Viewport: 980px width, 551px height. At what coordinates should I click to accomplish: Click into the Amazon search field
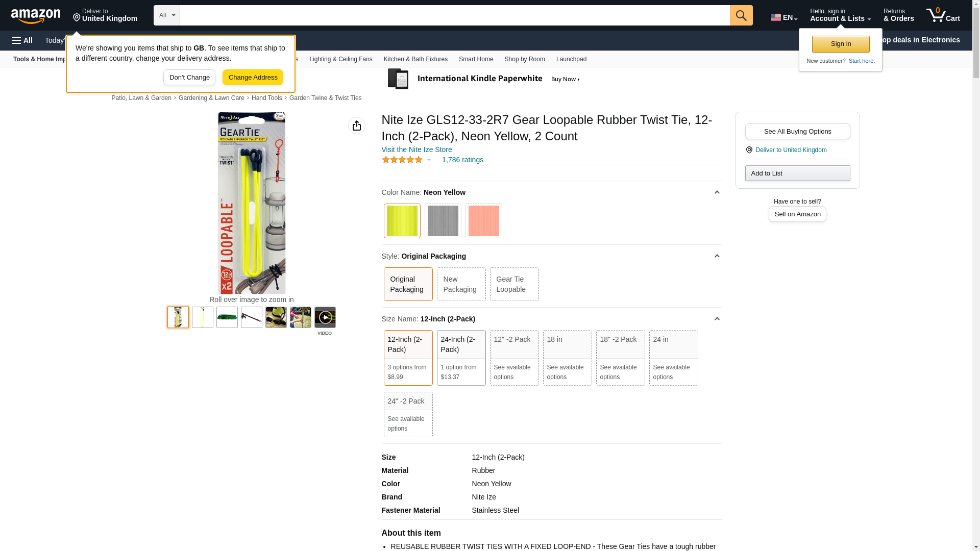point(454,15)
